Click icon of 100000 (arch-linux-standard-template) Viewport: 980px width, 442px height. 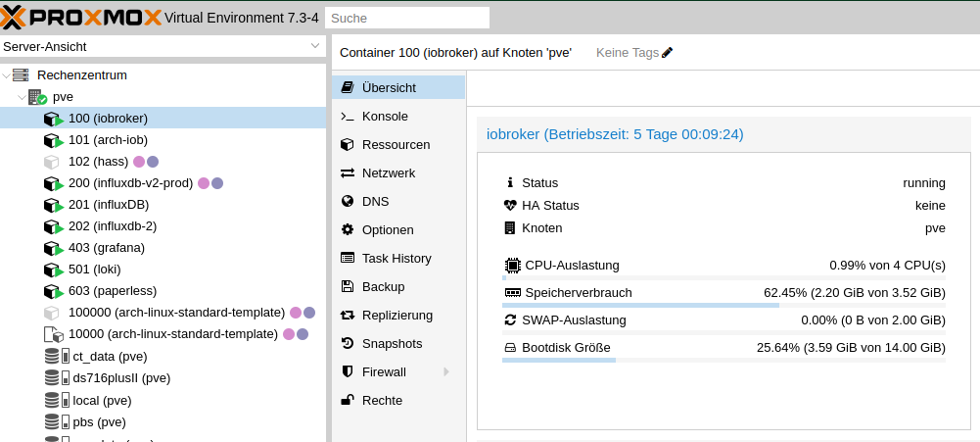point(51,313)
